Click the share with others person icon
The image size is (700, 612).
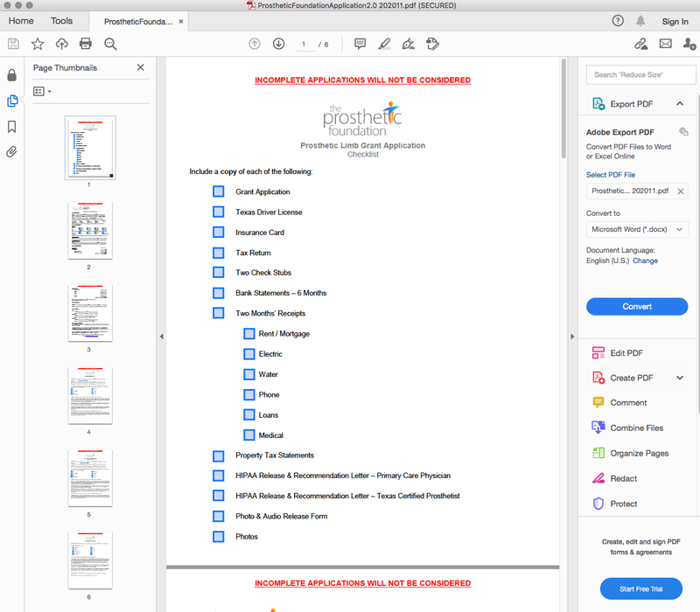click(x=689, y=44)
